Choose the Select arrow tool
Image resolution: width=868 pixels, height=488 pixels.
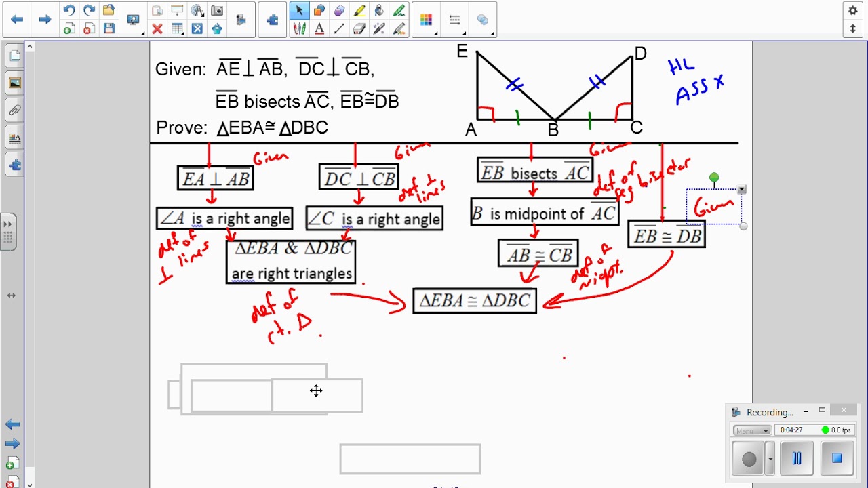click(299, 10)
